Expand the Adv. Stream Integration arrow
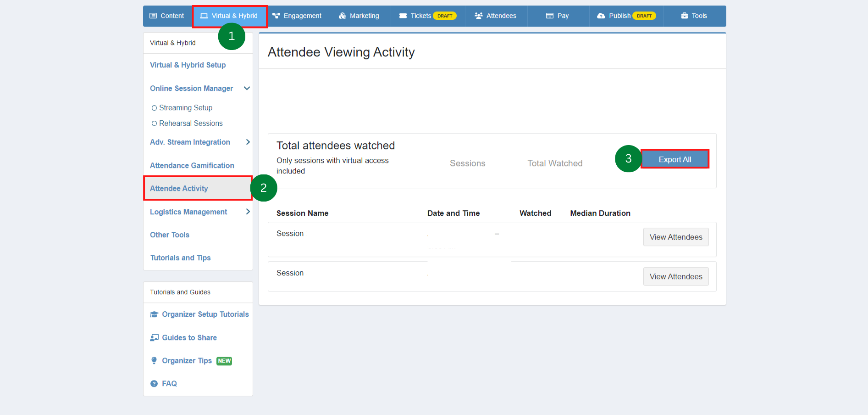 point(248,142)
